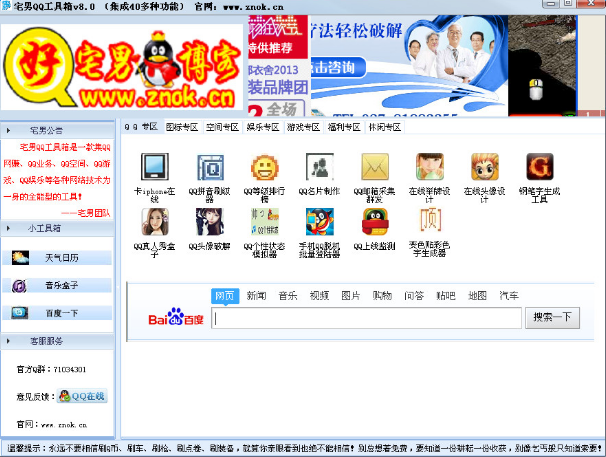Click the 温馨提示 status bar message
Screen dimensions: 606x457
coord(303,448)
